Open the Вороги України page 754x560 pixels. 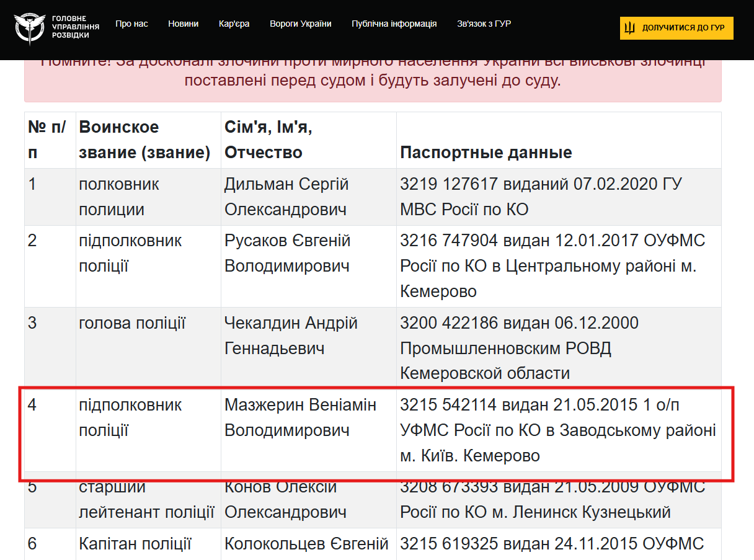[301, 24]
